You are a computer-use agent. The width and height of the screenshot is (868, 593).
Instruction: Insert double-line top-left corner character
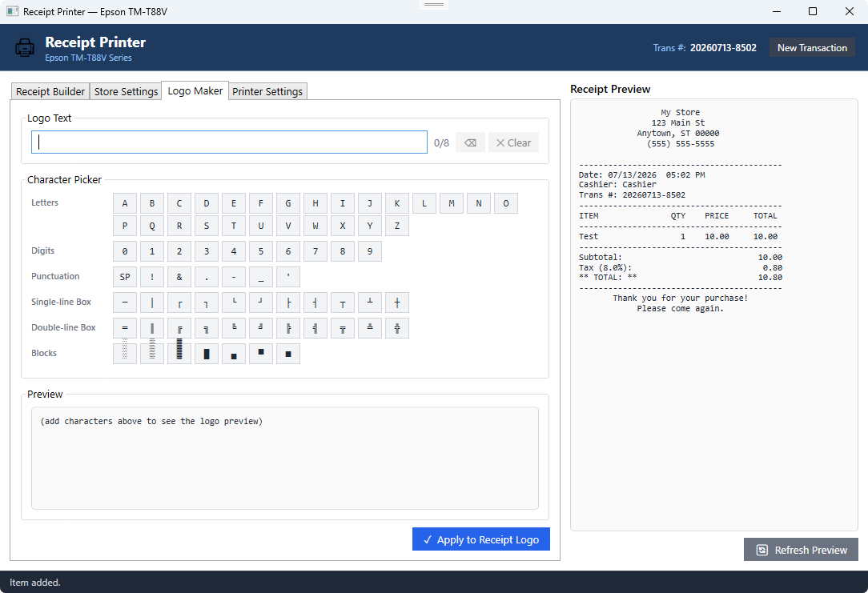179,328
